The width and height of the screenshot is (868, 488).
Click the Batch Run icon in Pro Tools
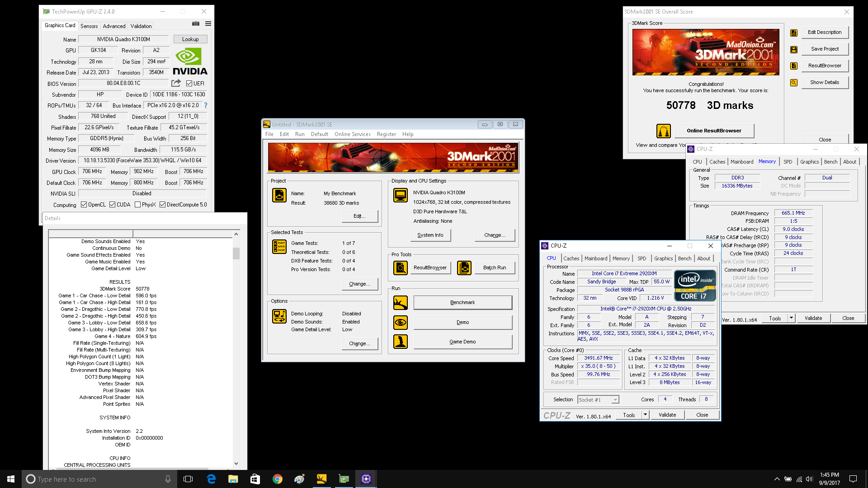click(x=464, y=268)
